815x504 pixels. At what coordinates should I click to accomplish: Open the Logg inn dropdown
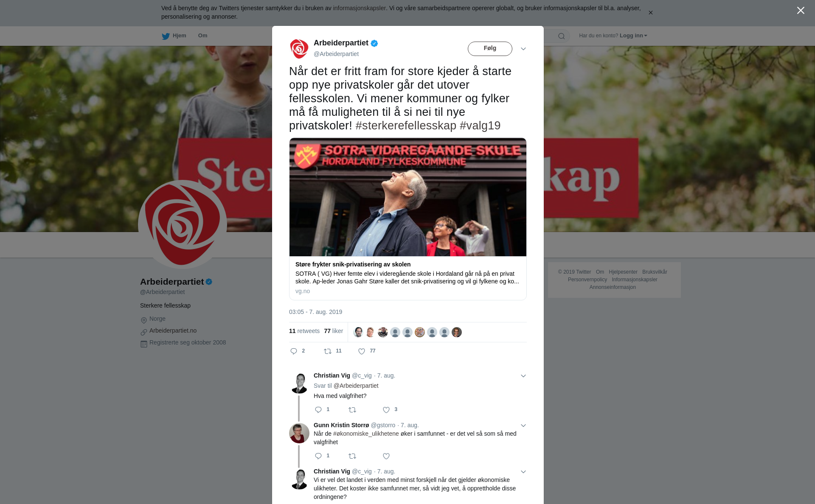pos(633,36)
